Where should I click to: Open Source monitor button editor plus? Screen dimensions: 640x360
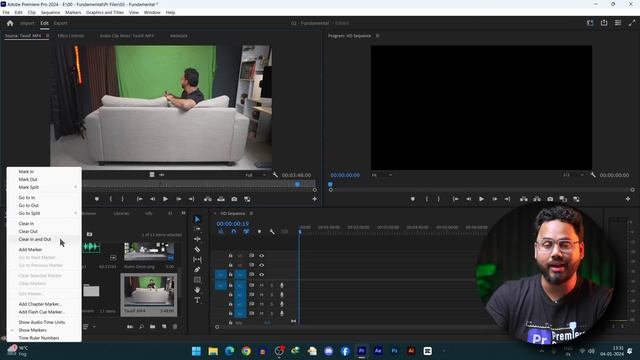click(x=314, y=199)
